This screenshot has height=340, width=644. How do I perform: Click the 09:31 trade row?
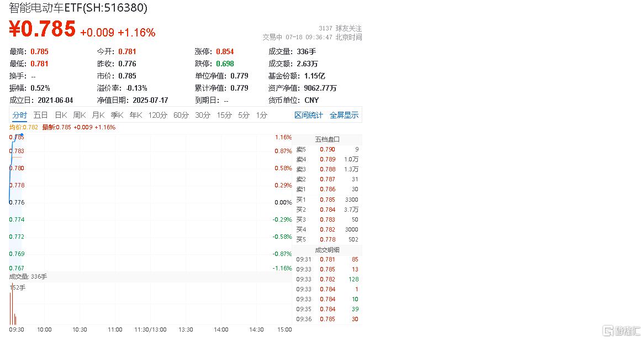click(328, 259)
